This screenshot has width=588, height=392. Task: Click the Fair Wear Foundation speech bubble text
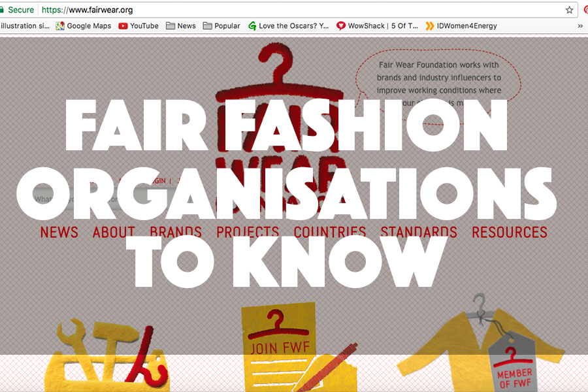(439, 84)
